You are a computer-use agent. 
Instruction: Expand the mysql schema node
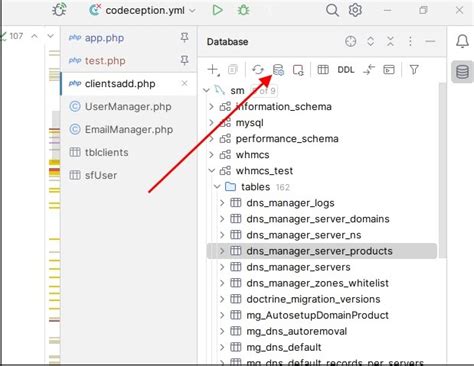(211, 122)
